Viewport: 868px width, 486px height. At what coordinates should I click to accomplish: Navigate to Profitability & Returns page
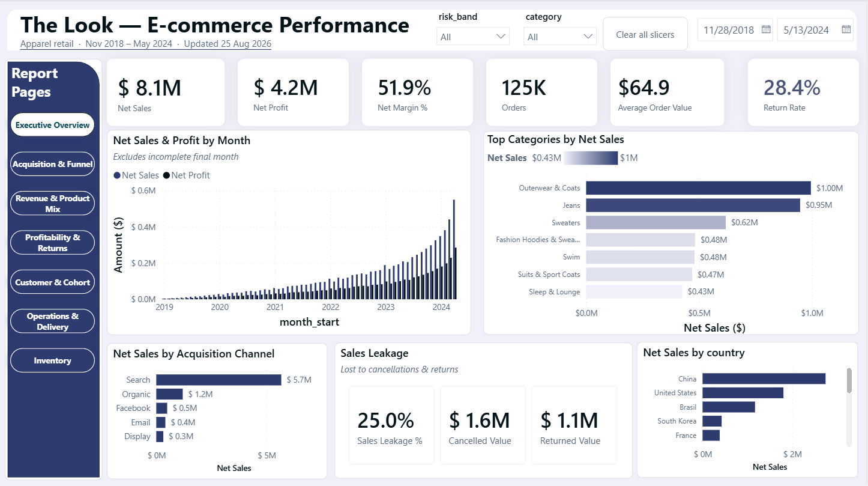click(53, 243)
